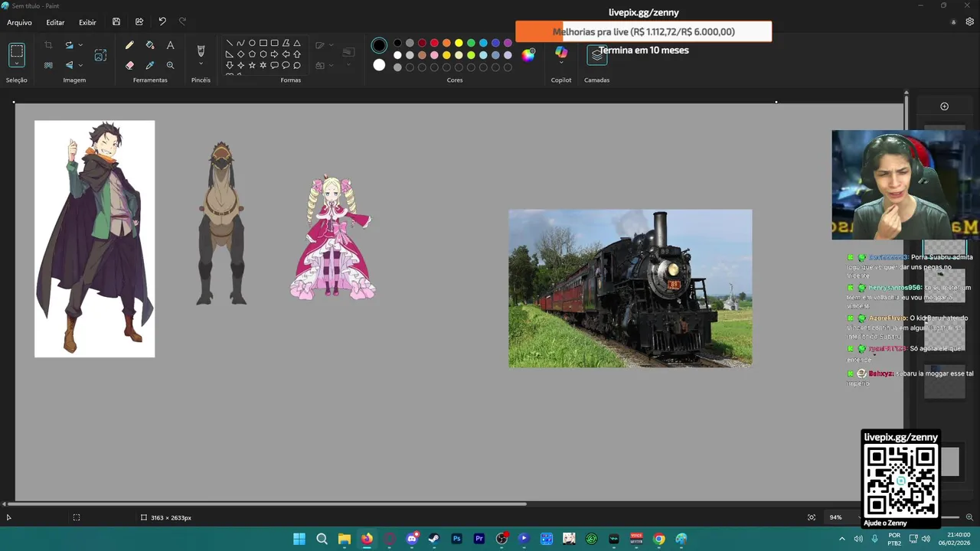
Task: Open Steam from the taskbar
Action: (x=434, y=539)
